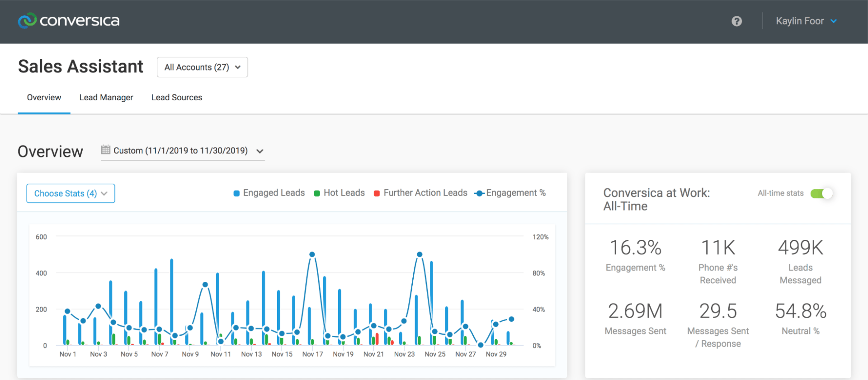This screenshot has width=868, height=380.
Task: Click the 11K Phone #'s Received stat
Action: [x=718, y=262]
